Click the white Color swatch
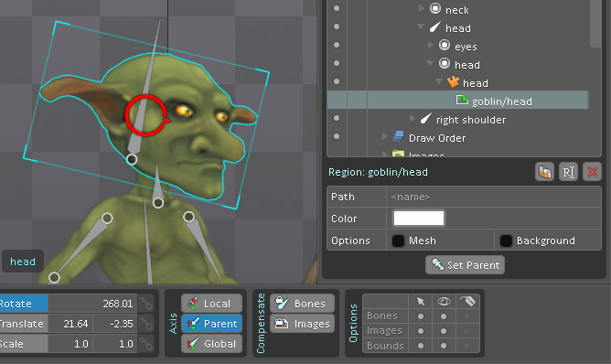The width and height of the screenshot is (611, 364). click(419, 219)
